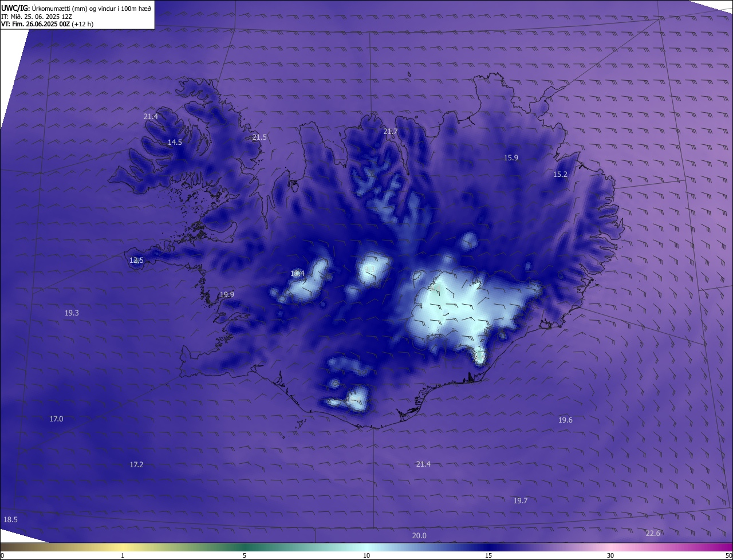Click the 19.7 value label
This screenshot has height=560, width=733.
[x=520, y=500]
